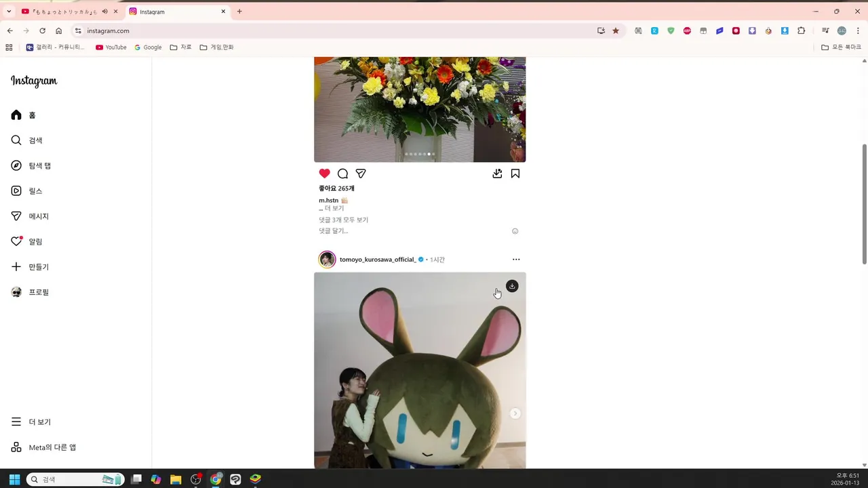Screen dimensions: 868x488
Task: Close the YouTube browser tab
Action: [116, 12]
